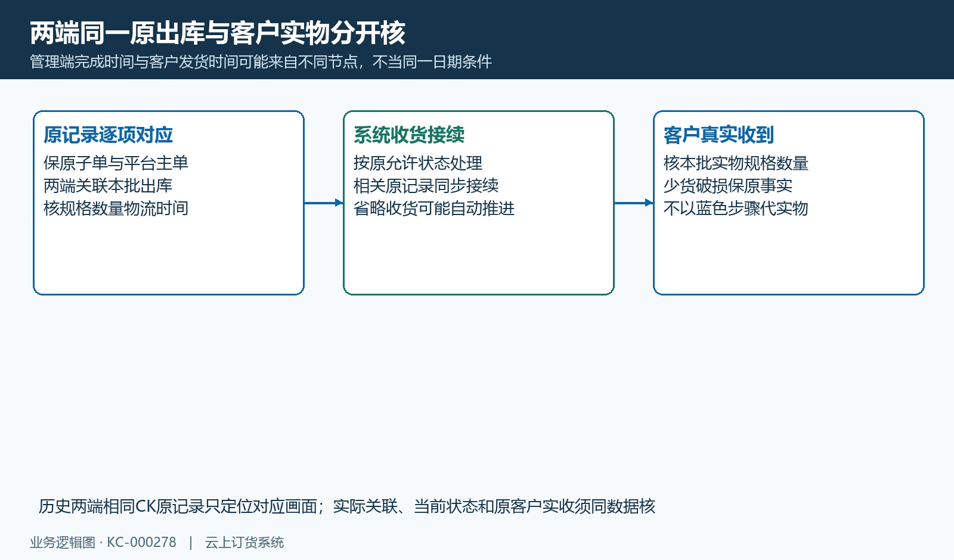
Task: Click the line 少货破损保原事实
Action: (728, 185)
